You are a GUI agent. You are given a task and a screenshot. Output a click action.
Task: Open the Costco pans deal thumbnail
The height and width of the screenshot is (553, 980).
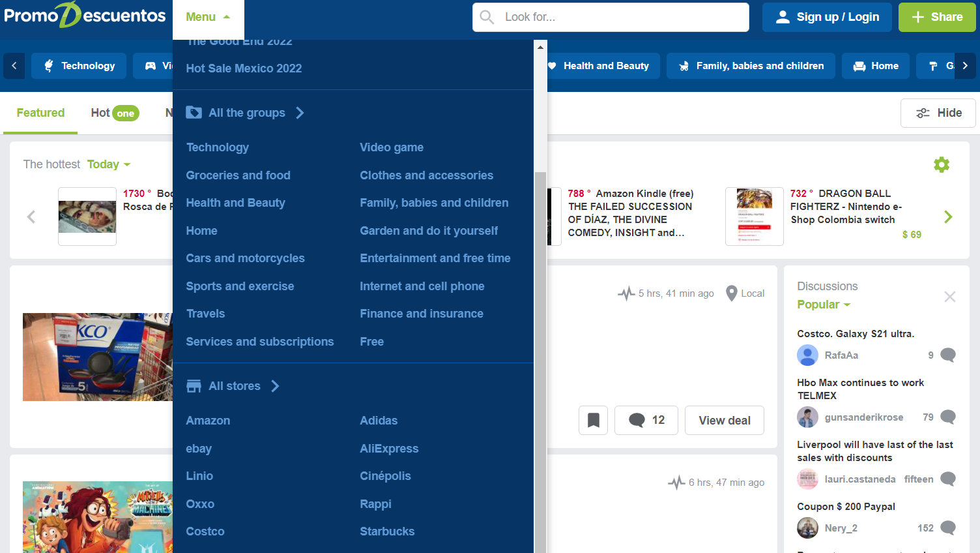pyautogui.click(x=98, y=357)
